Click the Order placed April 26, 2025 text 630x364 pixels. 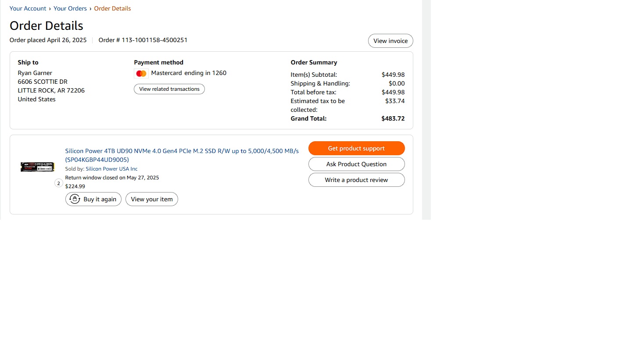(x=48, y=40)
